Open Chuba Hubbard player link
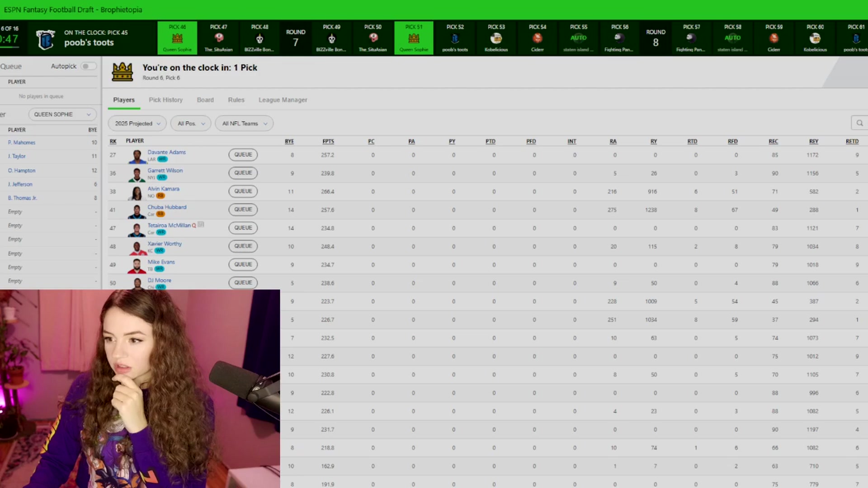 point(167,207)
